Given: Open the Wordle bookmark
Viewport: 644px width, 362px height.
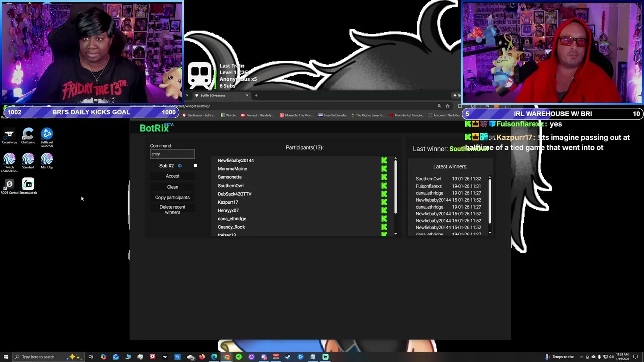Looking at the screenshot, I should pyautogui.click(x=228, y=115).
